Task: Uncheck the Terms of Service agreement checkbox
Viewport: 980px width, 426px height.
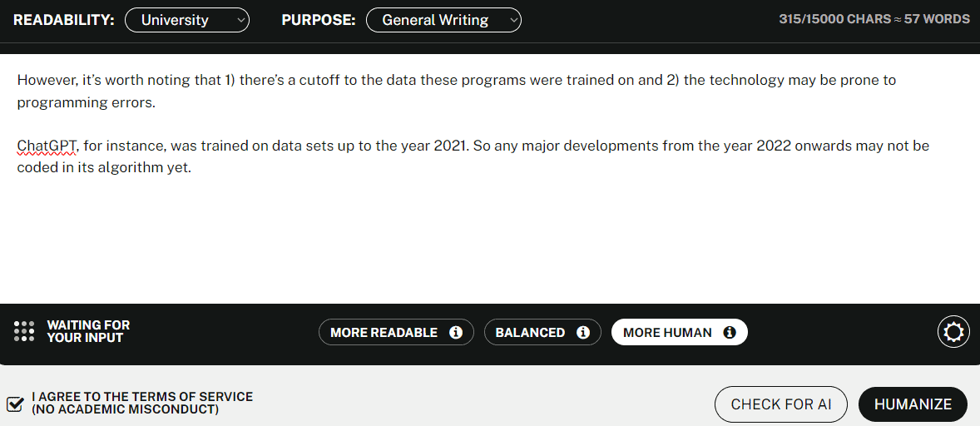Action: [x=15, y=404]
